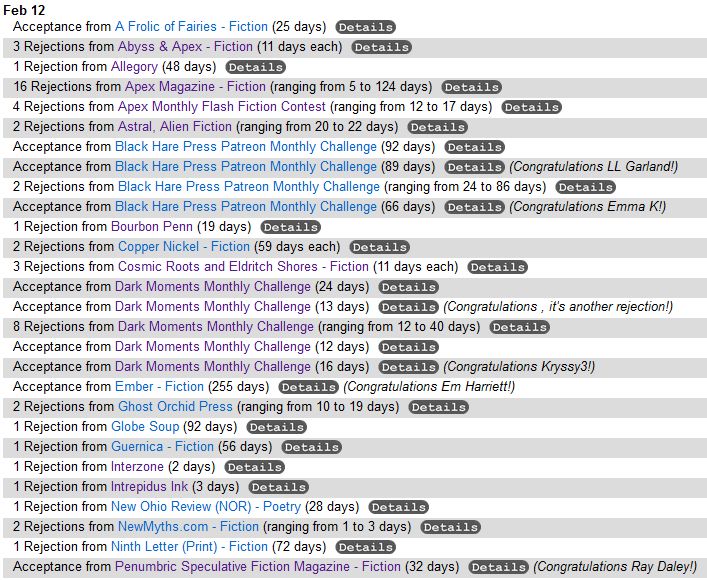Click Details for Abyss & Apex rejections

(381, 47)
